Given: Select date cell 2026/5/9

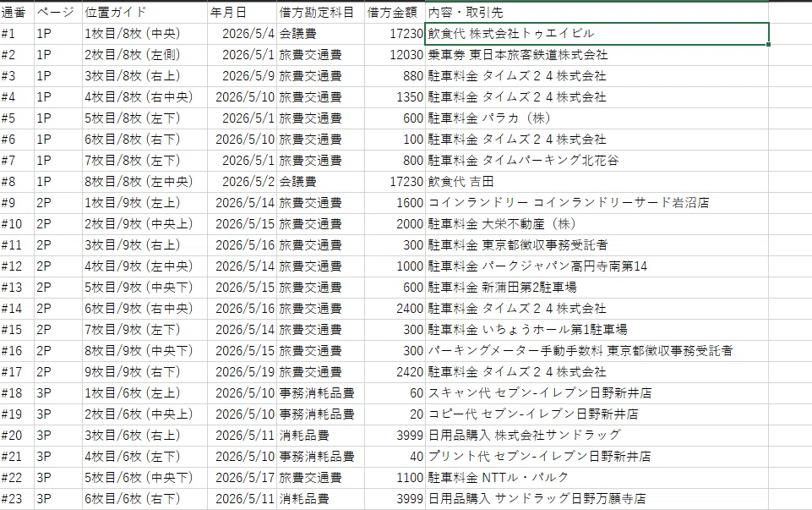Looking at the screenshot, I should [242, 76].
